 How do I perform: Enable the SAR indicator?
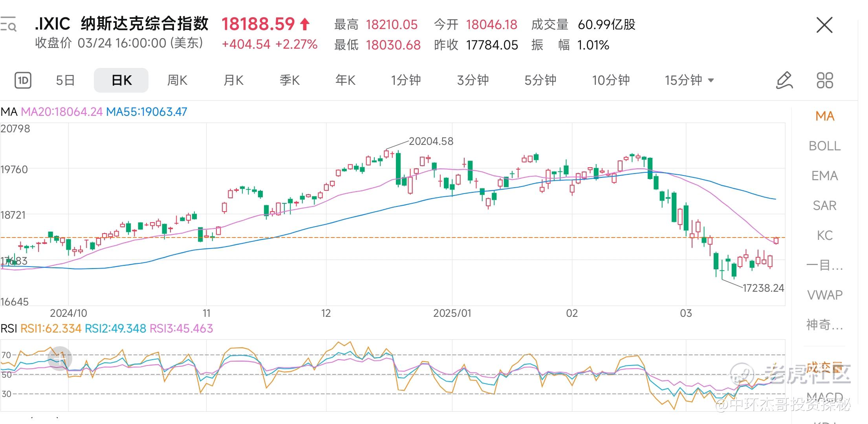pos(824,206)
